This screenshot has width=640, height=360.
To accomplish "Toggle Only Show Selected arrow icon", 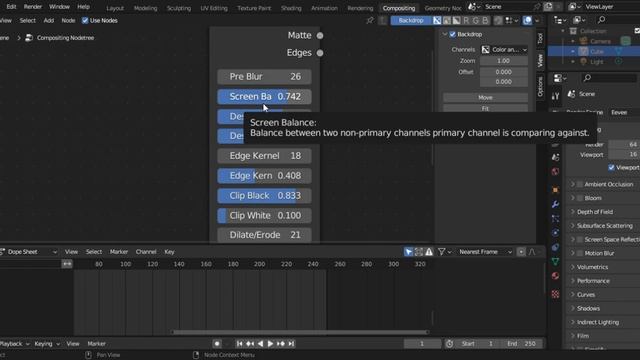I will point(409,252).
